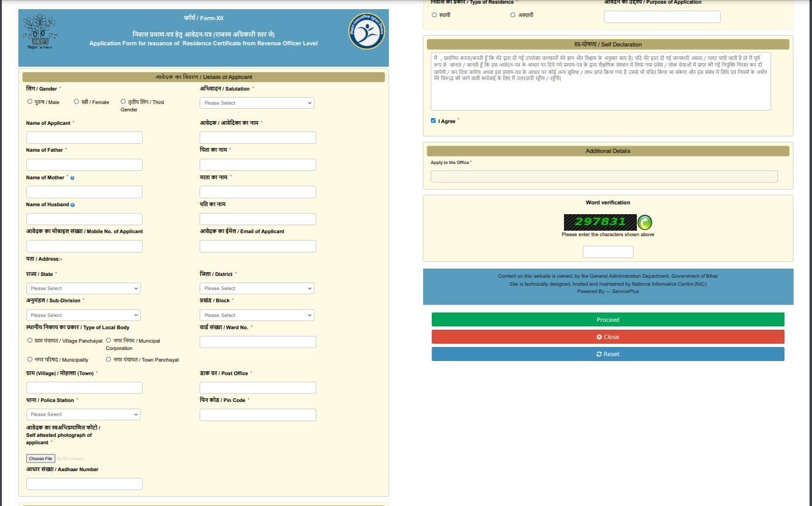Refresh the captcha with green icon

645,222
